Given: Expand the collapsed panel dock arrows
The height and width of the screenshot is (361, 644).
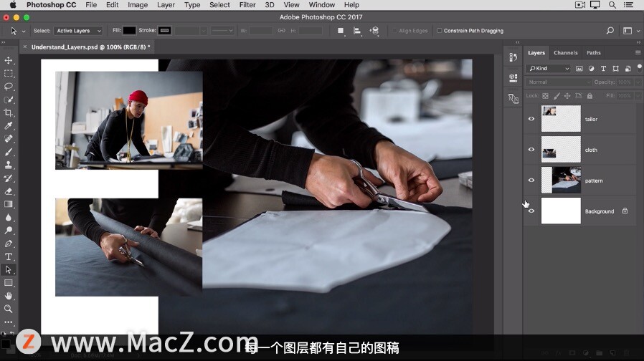Looking at the screenshot, I should click(518, 42).
